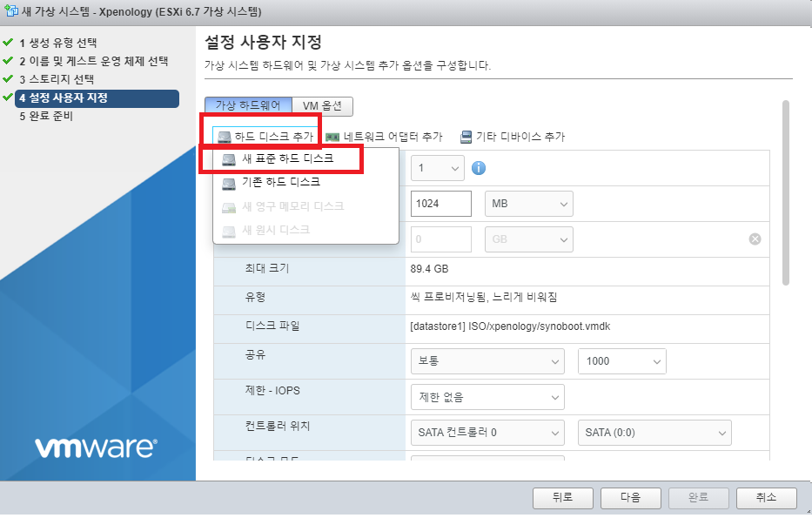Click the network adapter icon of 네트워크 어댑터 추가
Viewport: 812px width, 518px height.
point(332,138)
